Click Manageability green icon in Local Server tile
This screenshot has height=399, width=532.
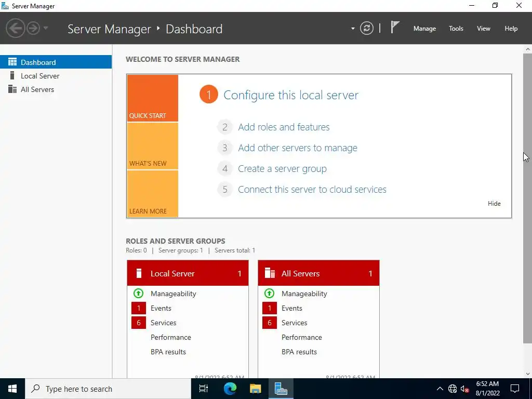click(138, 293)
